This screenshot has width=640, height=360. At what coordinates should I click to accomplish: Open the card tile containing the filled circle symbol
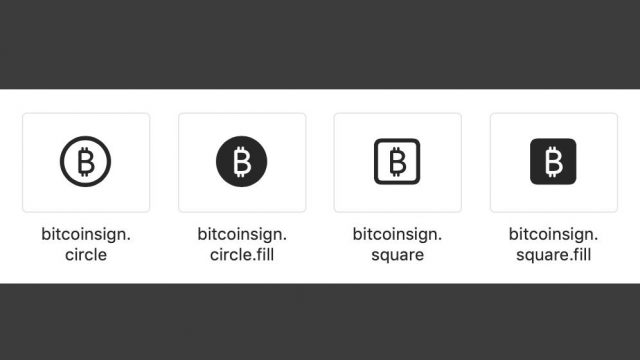click(x=242, y=162)
